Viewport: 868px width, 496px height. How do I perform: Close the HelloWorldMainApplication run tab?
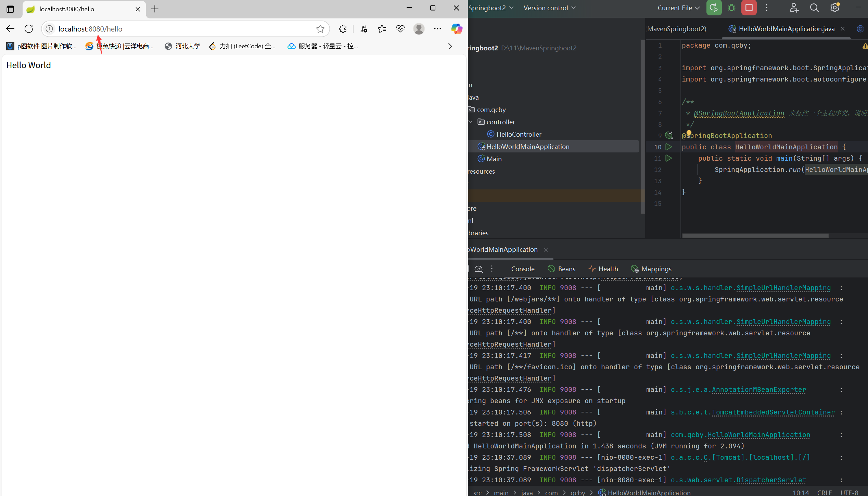(x=546, y=250)
